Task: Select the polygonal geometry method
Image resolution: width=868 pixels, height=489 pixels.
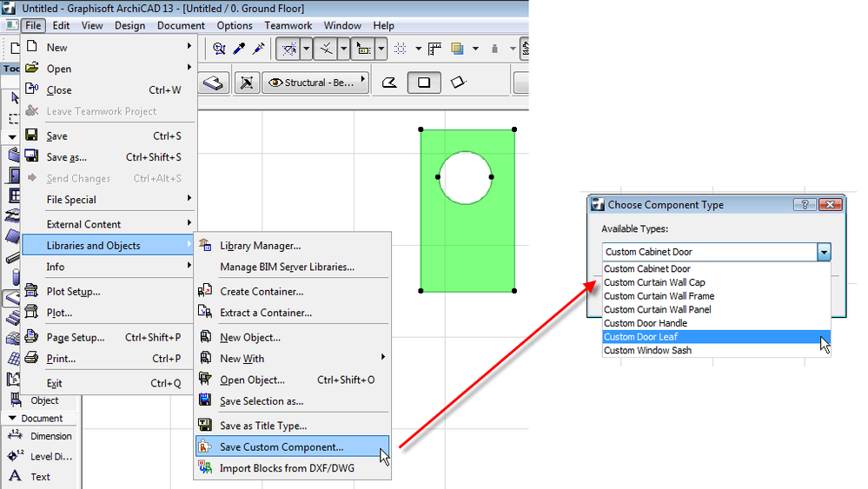Action: [390, 83]
